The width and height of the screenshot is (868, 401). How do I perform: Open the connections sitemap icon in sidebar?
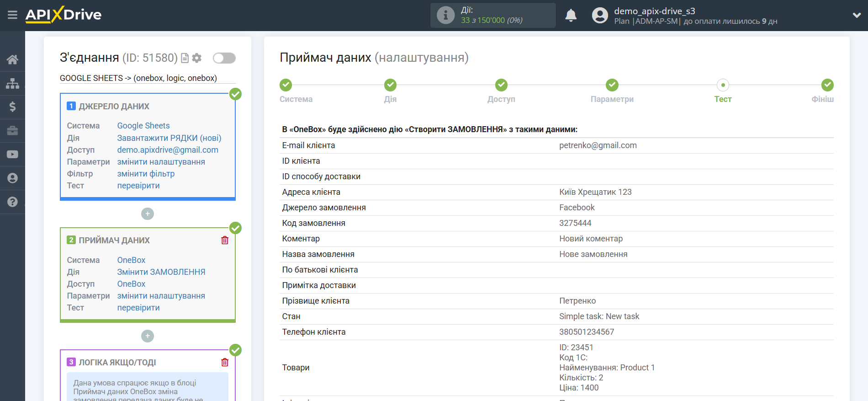coord(12,83)
